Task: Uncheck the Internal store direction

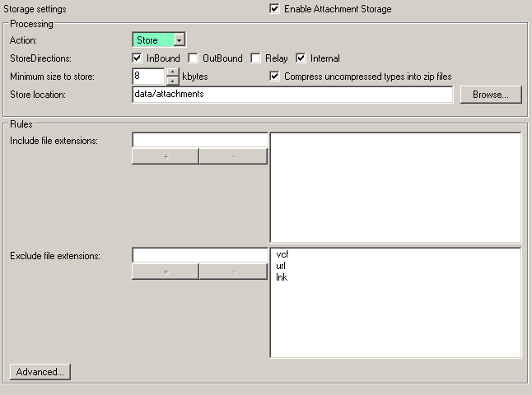Action: [x=301, y=58]
